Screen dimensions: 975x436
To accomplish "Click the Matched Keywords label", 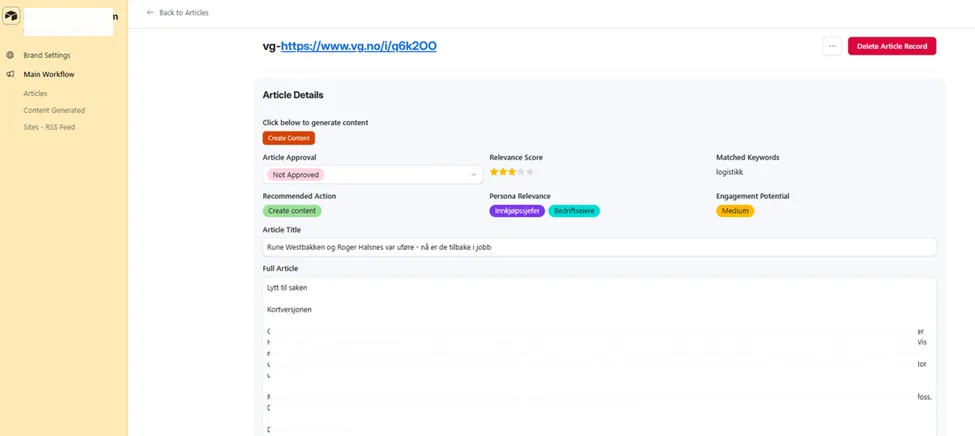I will (747, 157).
